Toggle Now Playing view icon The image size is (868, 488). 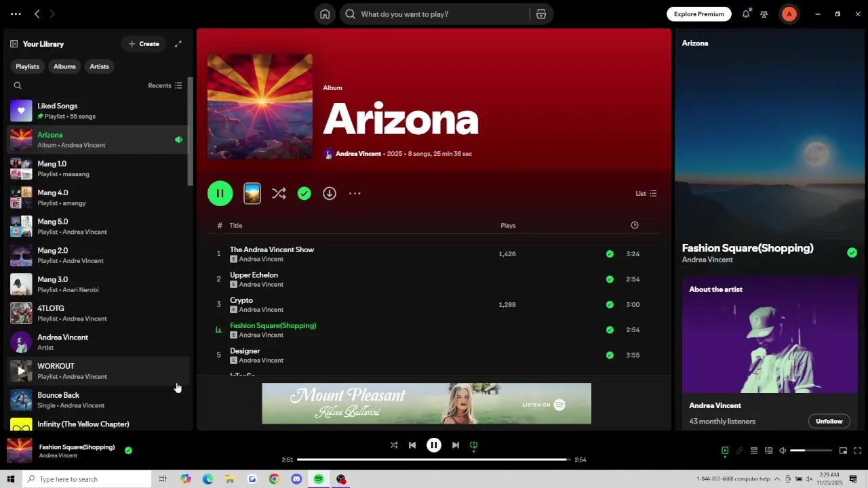pyautogui.click(x=725, y=451)
